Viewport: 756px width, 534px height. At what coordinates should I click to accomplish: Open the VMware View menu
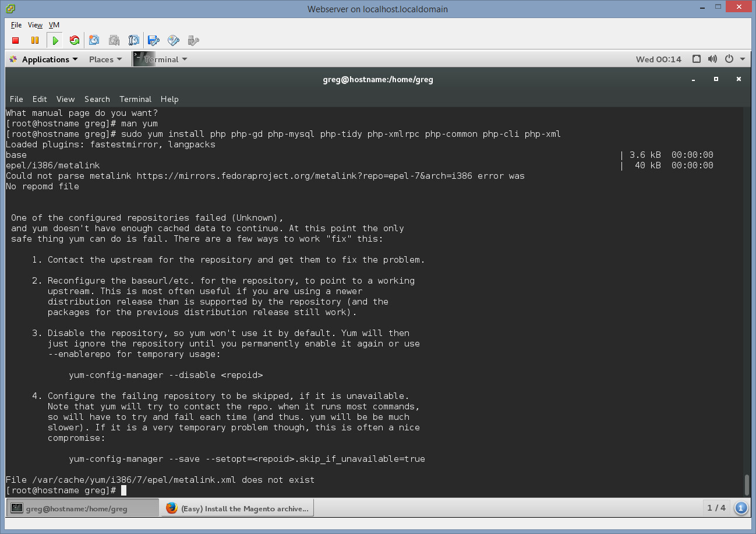[x=36, y=25]
